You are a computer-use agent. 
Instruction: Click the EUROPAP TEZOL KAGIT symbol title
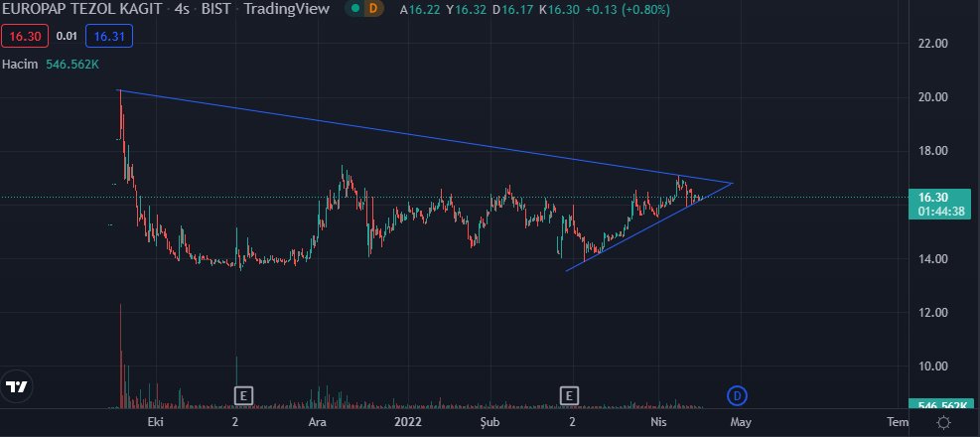tap(82, 9)
